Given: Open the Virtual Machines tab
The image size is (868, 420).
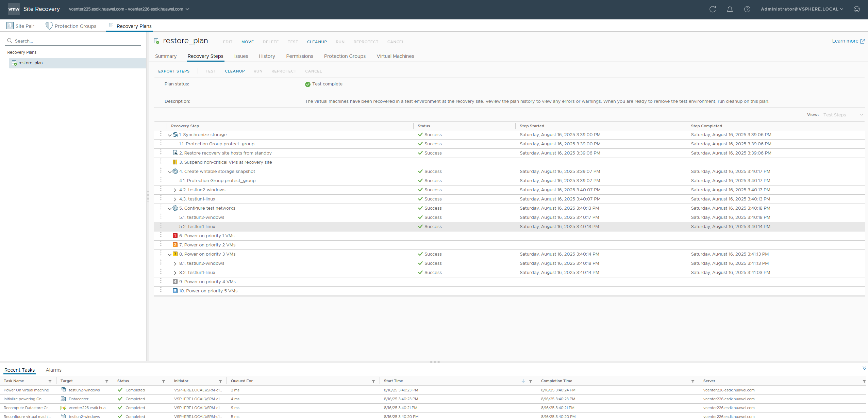Looking at the screenshot, I should 395,56.
